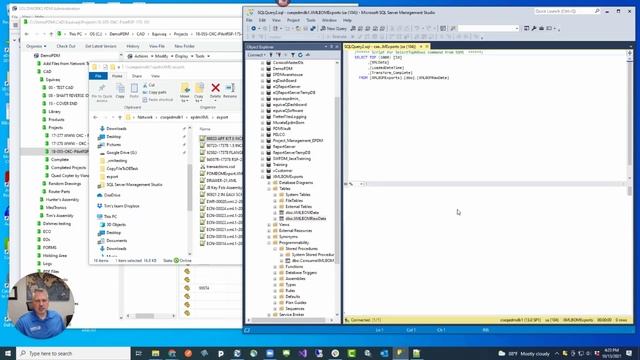
Task: Expand the Training database node
Action: [262, 164]
